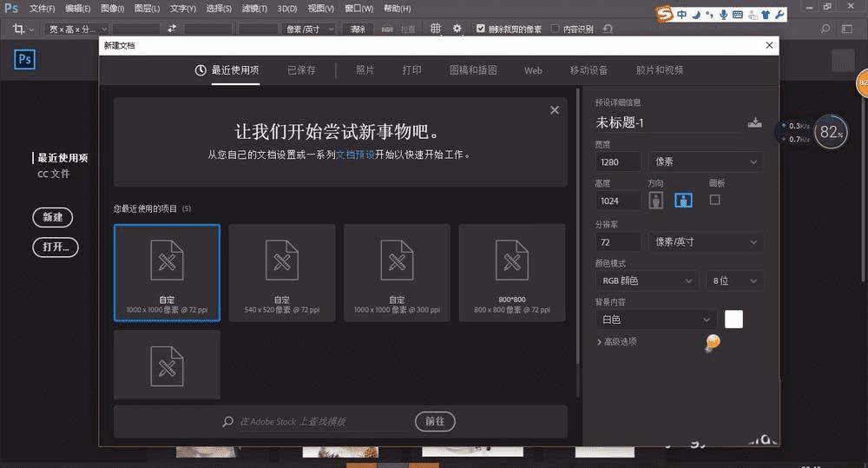Open Sogou soft keyboard icon

737,15
